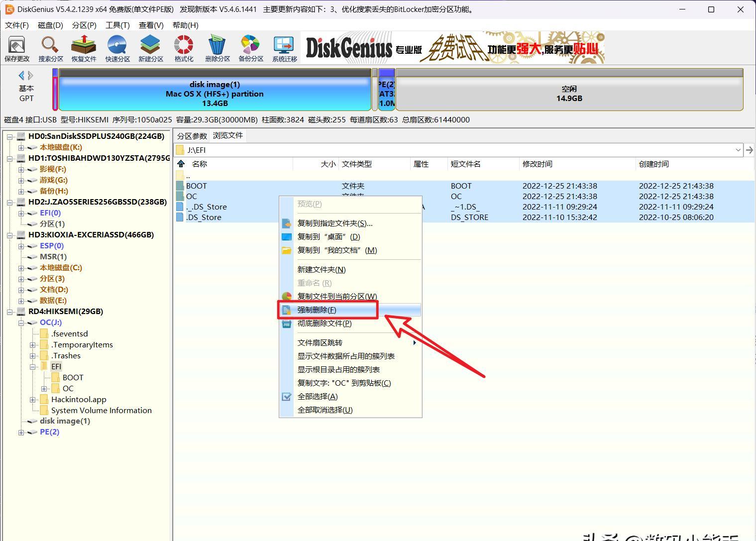Image resolution: width=756 pixels, height=541 pixels.
Task: Click the up-directory arrow icon beside 名称
Action: [181, 164]
